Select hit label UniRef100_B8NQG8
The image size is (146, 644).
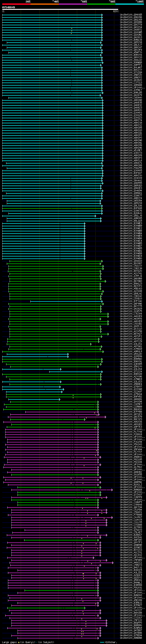click(131, 490)
